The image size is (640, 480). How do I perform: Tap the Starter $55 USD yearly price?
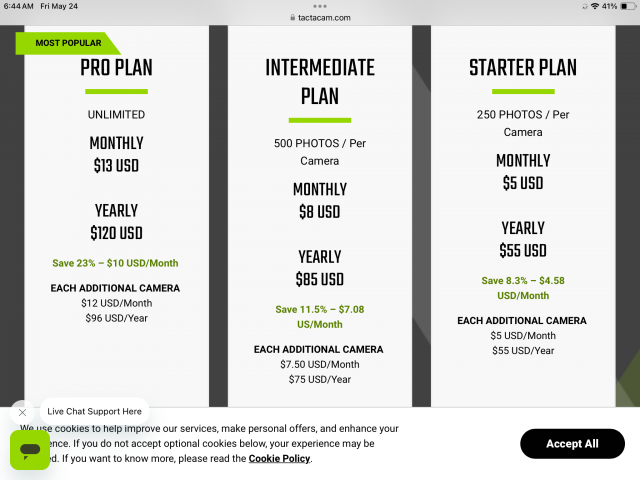click(x=522, y=250)
